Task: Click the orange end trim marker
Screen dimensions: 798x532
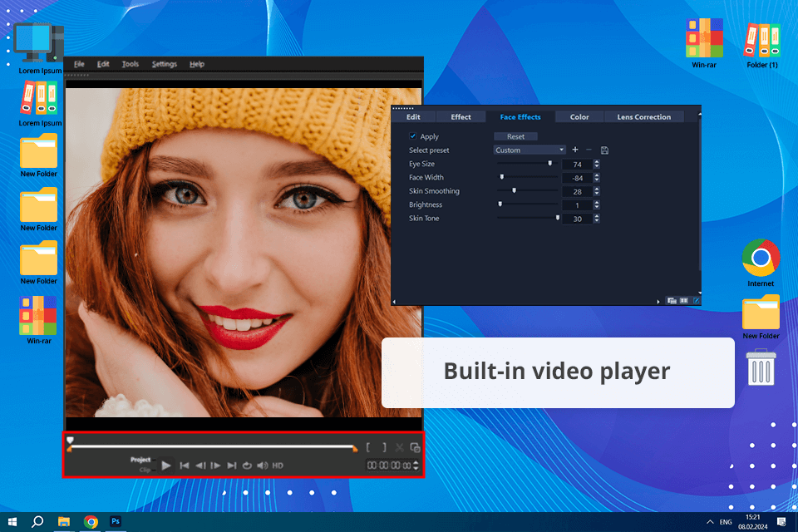Action: [x=355, y=449]
